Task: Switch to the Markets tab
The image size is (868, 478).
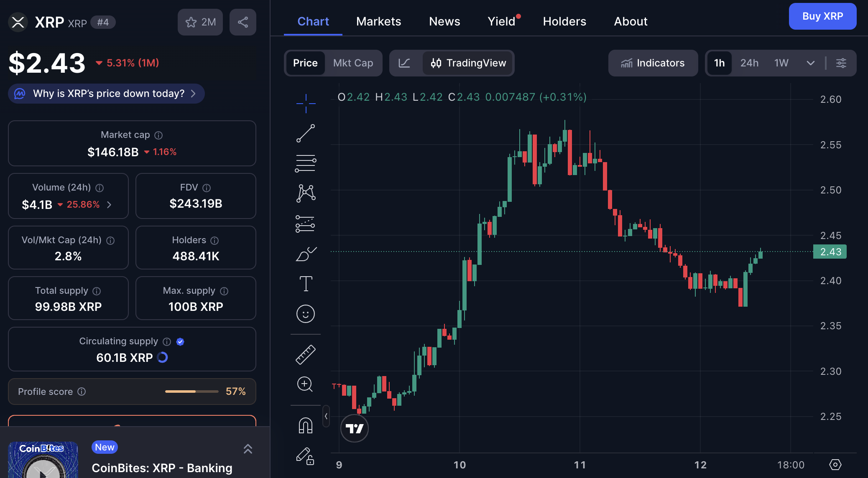Action: coord(378,21)
